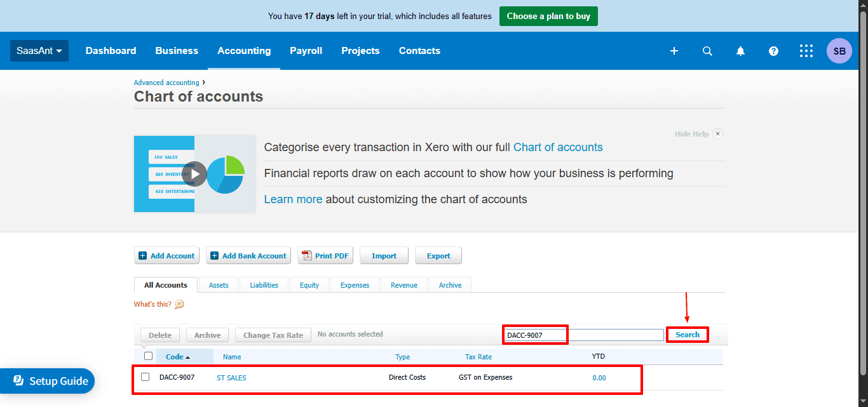
Task: Open the help question mark icon
Action: (x=773, y=51)
